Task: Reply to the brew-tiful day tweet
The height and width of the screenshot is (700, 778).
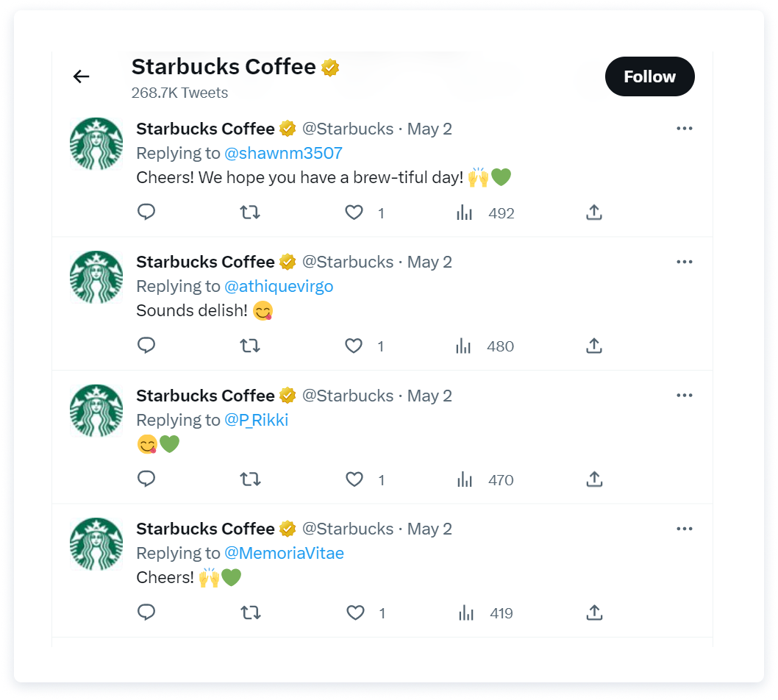Action: pos(146,213)
